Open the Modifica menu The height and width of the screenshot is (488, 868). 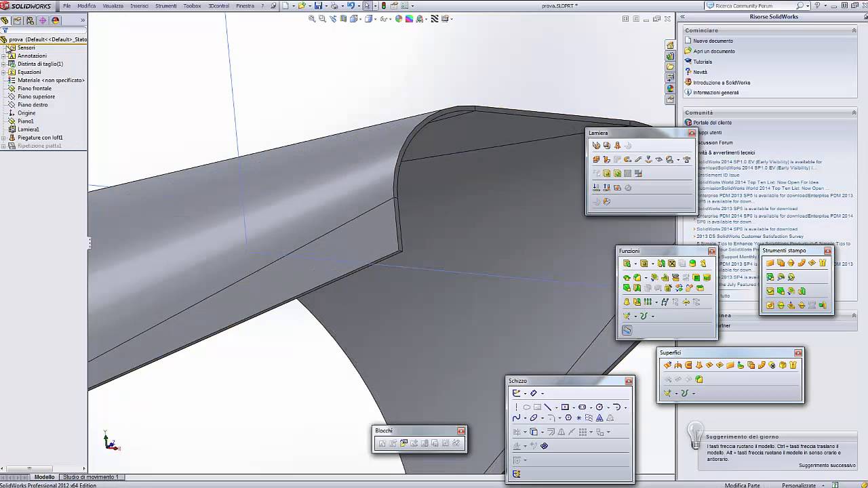[87, 5]
